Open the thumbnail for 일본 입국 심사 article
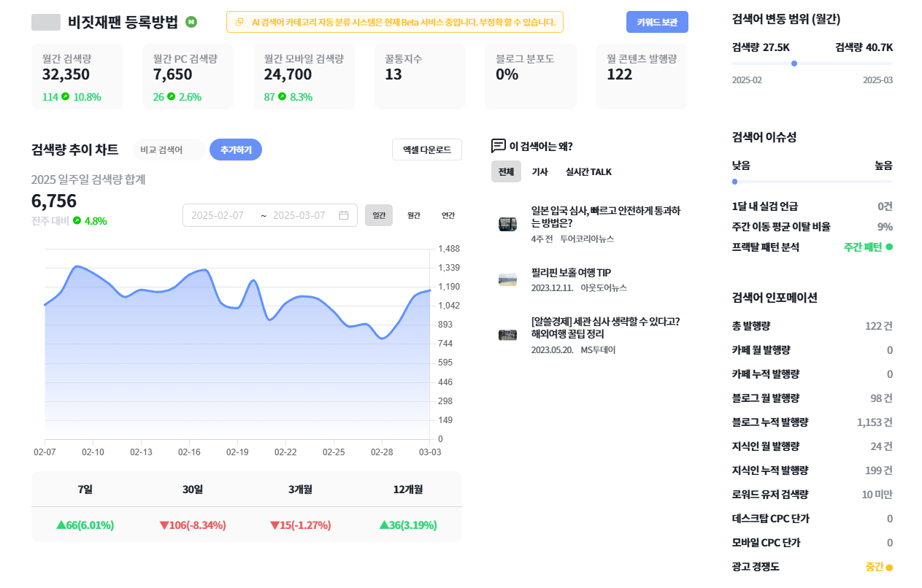The width and height of the screenshot is (922, 588). [x=507, y=224]
